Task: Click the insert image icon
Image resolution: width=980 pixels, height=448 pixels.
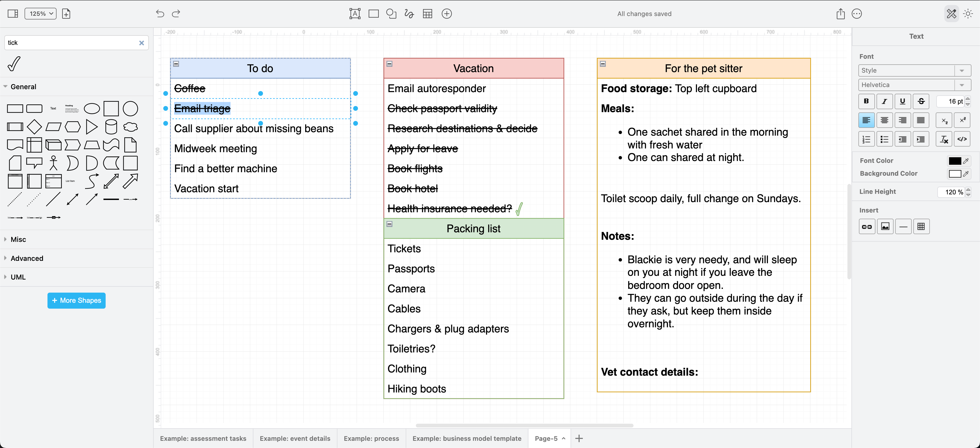Action: pyautogui.click(x=885, y=226)
